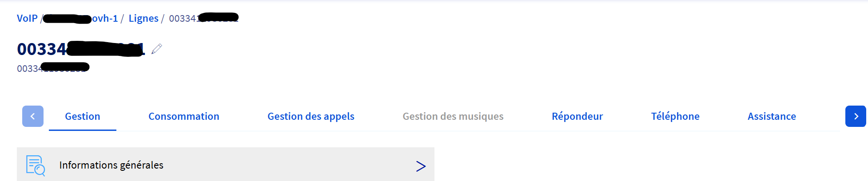
Task: Switch to the Gestion tab
Action: tap(83, 116)
